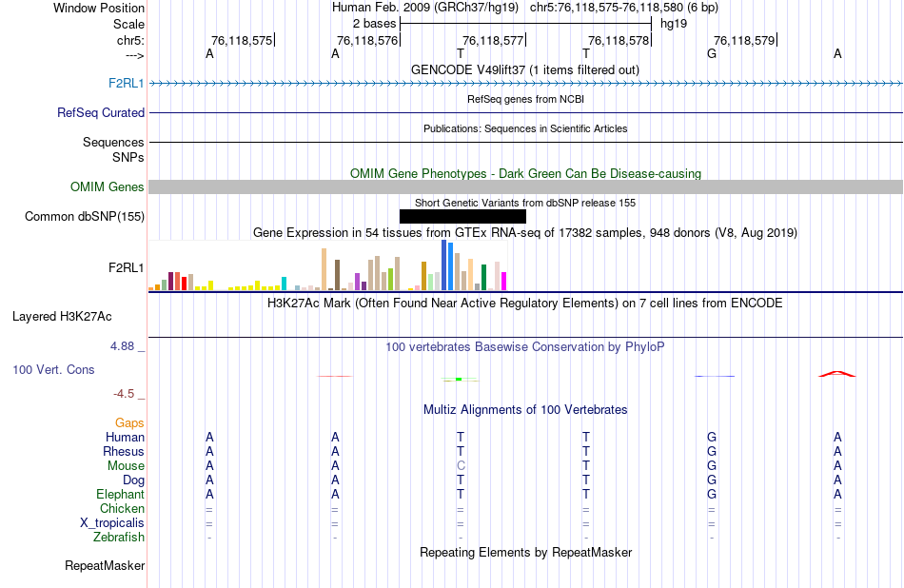
Task: Click the G base in sequence ruler row
Action: 712,53
